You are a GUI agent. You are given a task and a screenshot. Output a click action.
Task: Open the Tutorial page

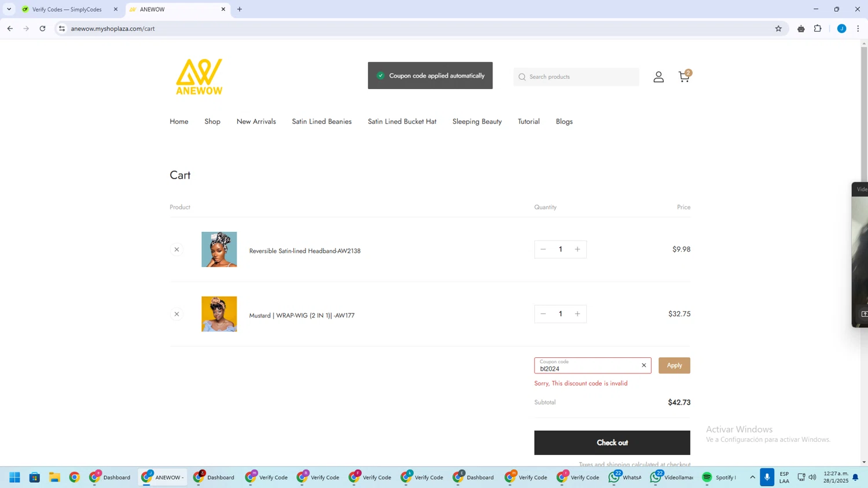click(529, 121)
